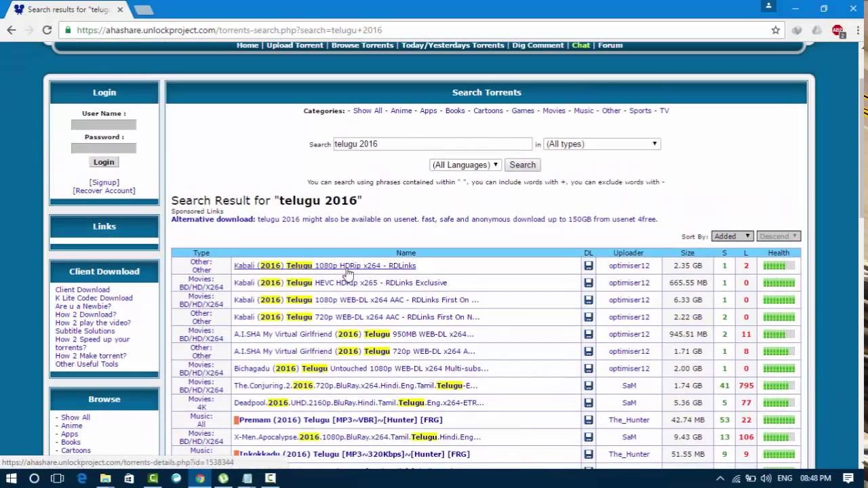Click ENG language indicator in system tray
This screenshot has height=488, width=868.
click(785, 478)
